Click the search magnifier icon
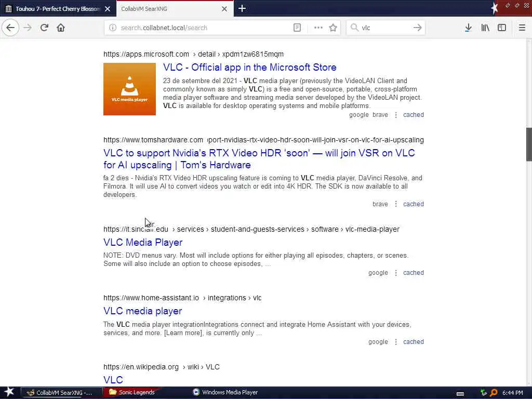 (354, 28)
